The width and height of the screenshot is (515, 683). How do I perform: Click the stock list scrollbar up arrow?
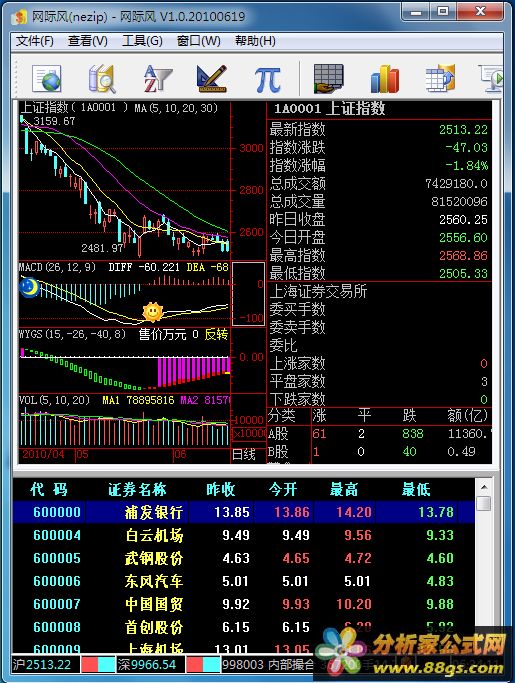point(484,487)
